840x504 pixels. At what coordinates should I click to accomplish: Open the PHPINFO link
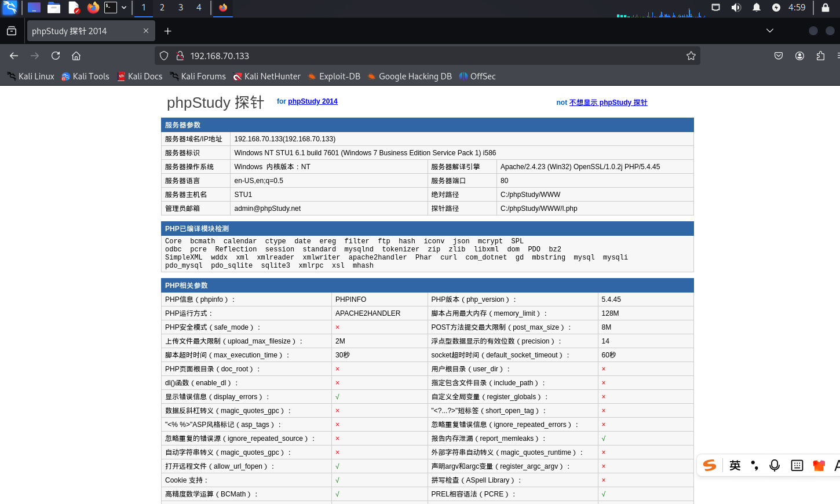pyautogui.click(x=351, y=300)
